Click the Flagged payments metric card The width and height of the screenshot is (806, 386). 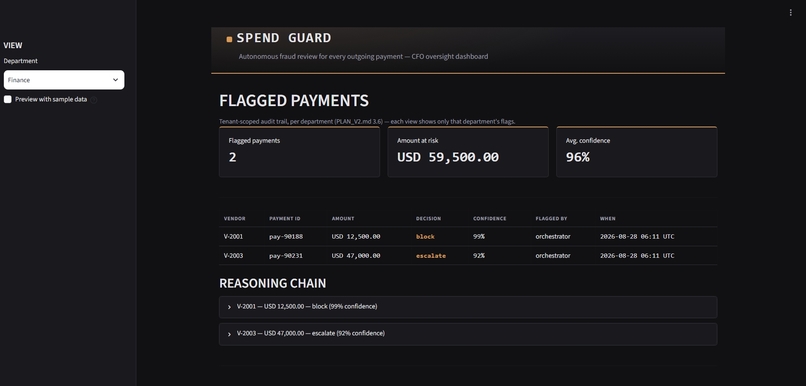pyautogui.click(x=299, y=152)
